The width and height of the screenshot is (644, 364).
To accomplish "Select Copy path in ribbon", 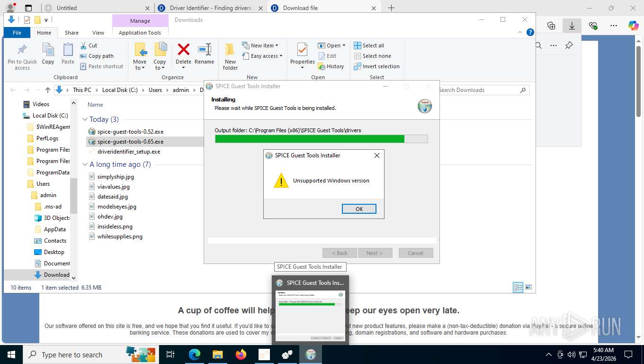I will tap(97, 56).
